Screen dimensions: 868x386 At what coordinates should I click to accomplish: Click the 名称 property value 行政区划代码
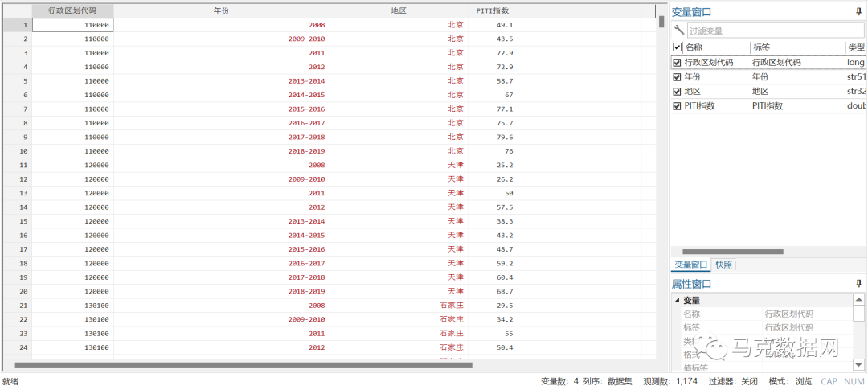point(789,314)
